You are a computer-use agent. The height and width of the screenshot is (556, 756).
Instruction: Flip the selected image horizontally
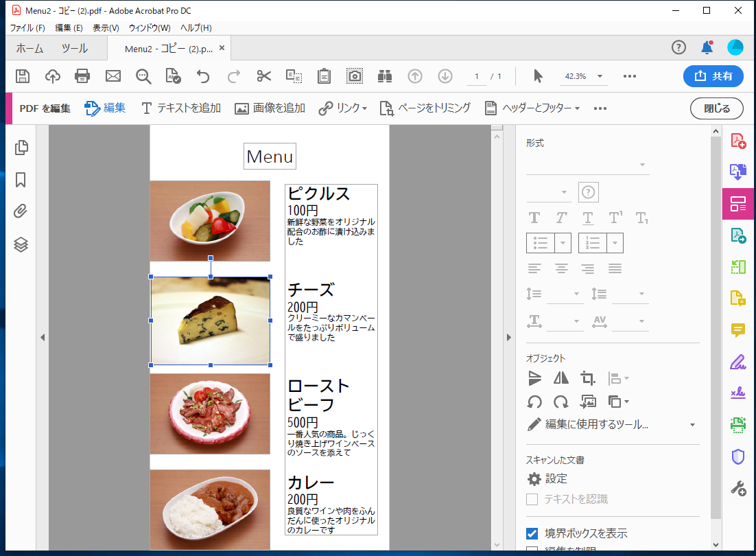point(561,378)
